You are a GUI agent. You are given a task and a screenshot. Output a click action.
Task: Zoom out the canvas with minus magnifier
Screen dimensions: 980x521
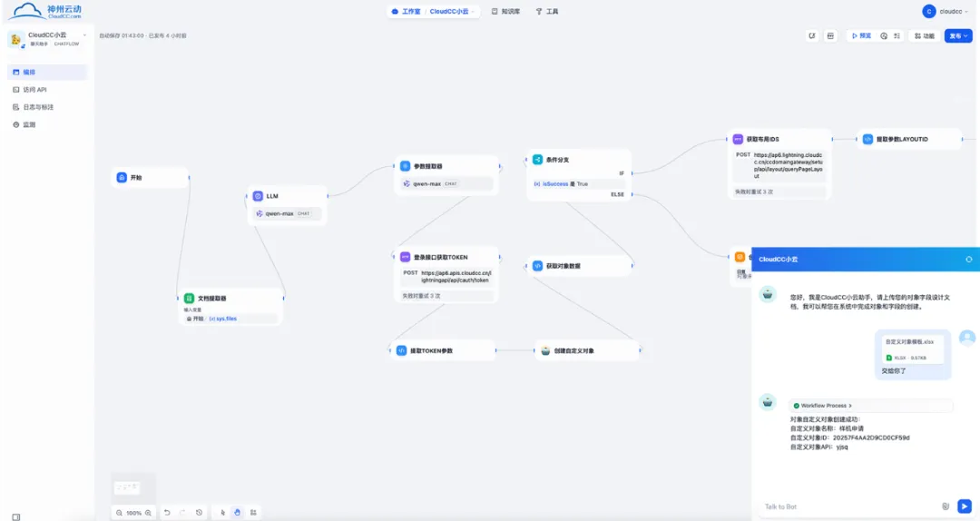(119, 513)
